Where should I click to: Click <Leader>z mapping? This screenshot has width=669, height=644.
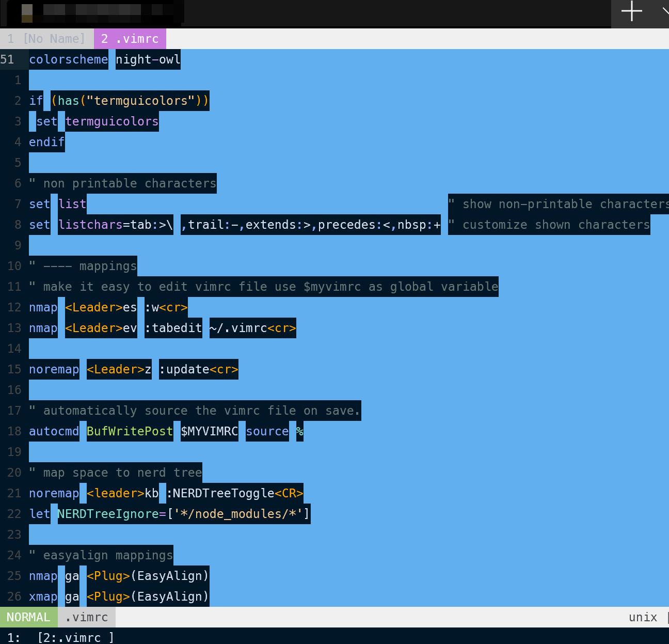point(119,369)
